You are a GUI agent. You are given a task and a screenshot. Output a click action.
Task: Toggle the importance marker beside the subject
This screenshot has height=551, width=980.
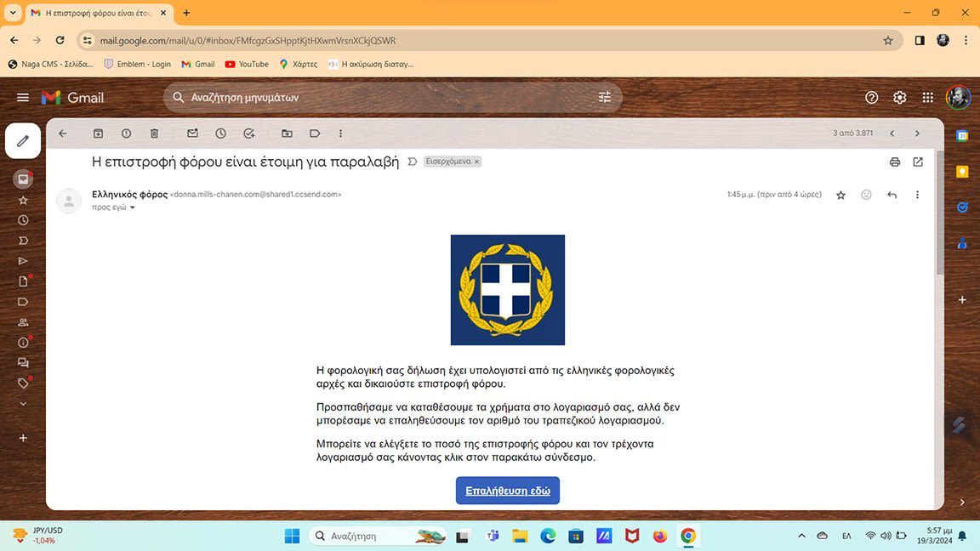[x=413, y=162]
